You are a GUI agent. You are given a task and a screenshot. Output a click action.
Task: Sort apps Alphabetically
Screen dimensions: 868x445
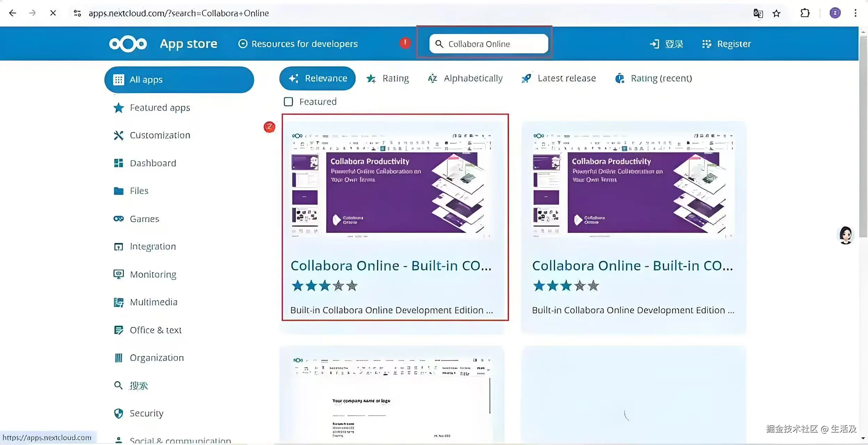pyautogui.click(x=465, y=78)
